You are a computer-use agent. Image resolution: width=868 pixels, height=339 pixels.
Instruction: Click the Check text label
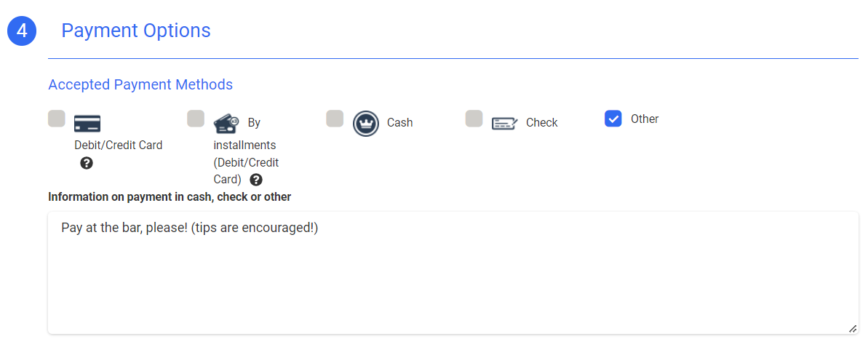[542, 123]
